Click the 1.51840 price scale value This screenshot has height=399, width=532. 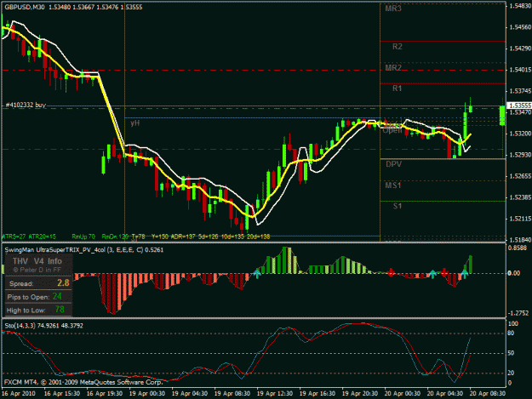point(520,240)
